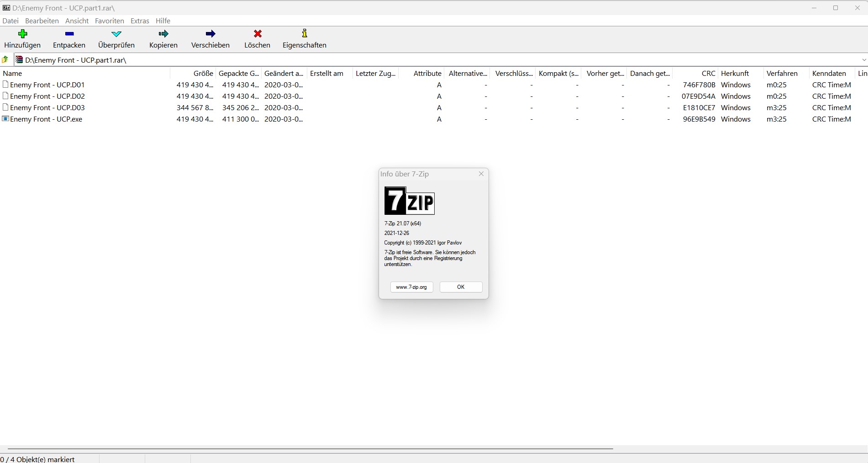Click the green plus Hinzufügen icon
Image resolution: width=868 pixels, height=463 pixels.
point(22,34)
